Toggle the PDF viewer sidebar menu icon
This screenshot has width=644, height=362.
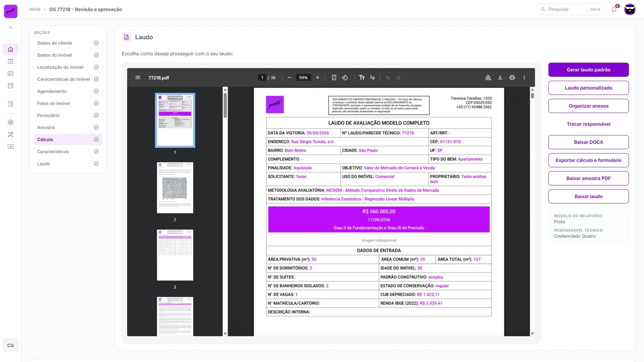(x=138, y=77)
